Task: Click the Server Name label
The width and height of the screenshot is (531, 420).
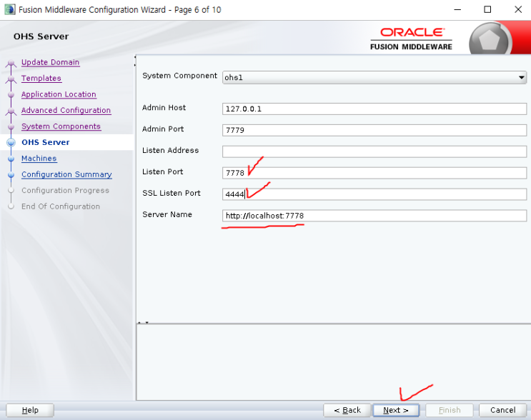Action: pyautogui.click(x=167, y=214)
